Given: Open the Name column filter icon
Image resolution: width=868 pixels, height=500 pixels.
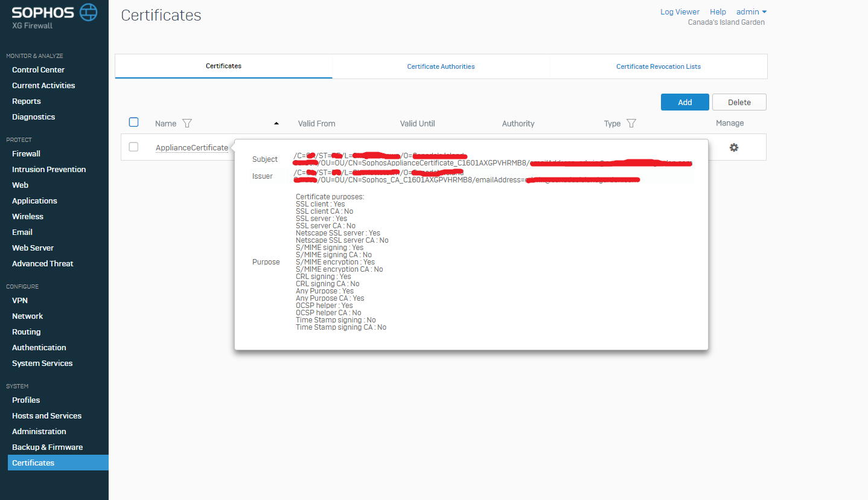Looking at the screenshot, I should 187,123.
